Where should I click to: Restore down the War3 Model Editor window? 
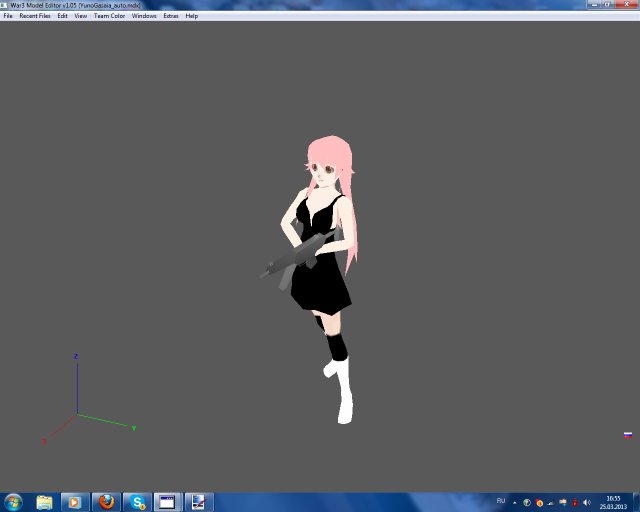click(x=607, y=4)
